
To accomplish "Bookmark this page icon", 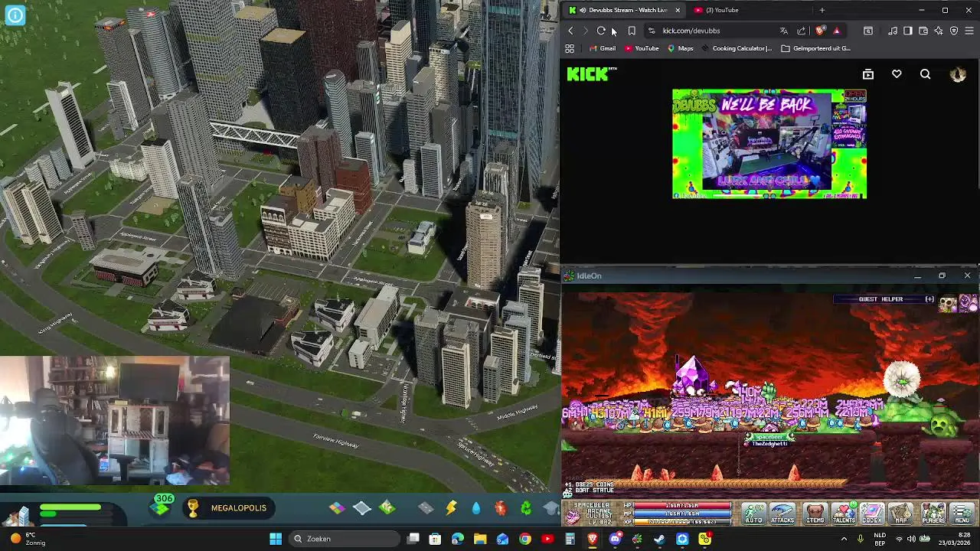I will [x=632, y=31].
